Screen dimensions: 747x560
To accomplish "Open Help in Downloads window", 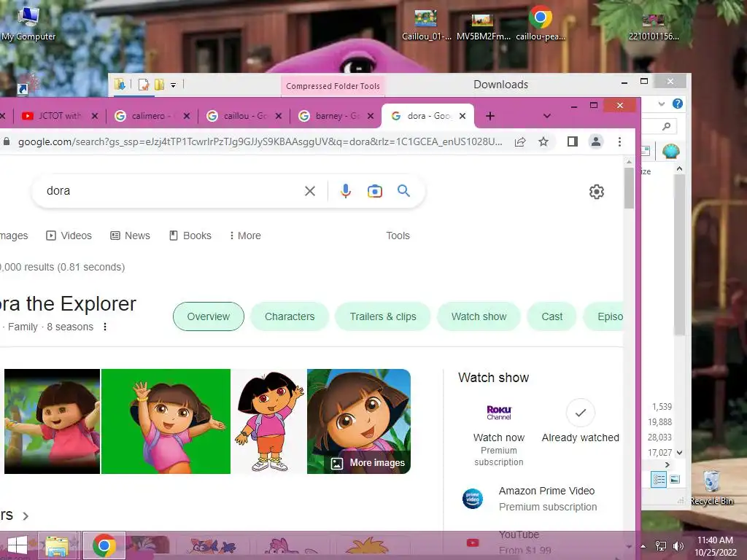I will (677, 104).
